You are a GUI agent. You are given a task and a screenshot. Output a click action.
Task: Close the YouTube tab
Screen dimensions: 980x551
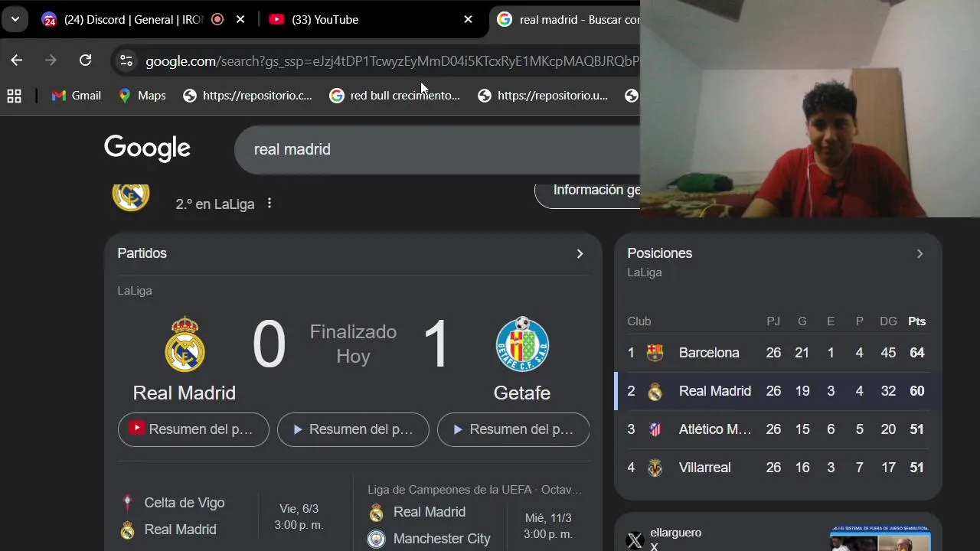tap(468, 19)
